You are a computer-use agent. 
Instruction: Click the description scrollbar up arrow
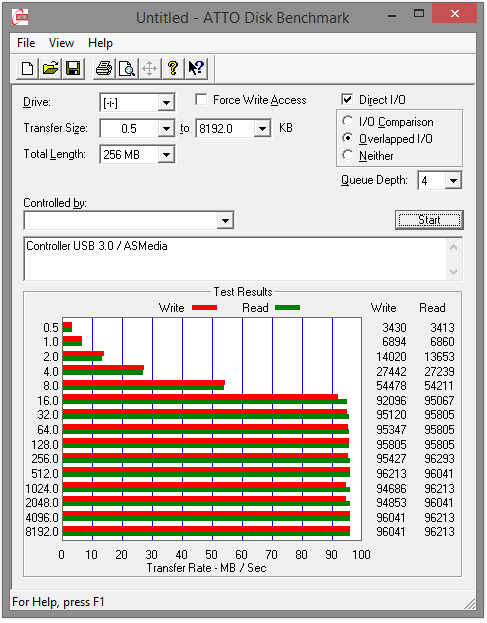[x=453, y=248]
